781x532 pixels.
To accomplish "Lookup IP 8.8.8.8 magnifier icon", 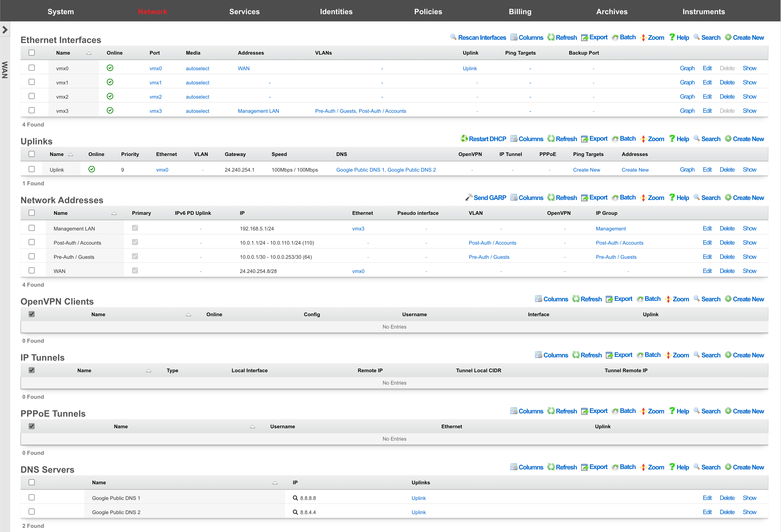I will coord(295,498).
